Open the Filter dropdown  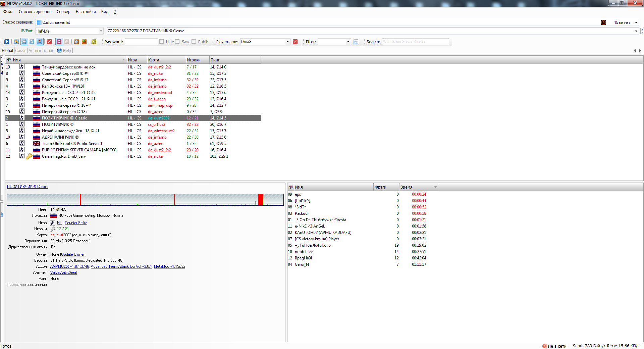[348, 42]
